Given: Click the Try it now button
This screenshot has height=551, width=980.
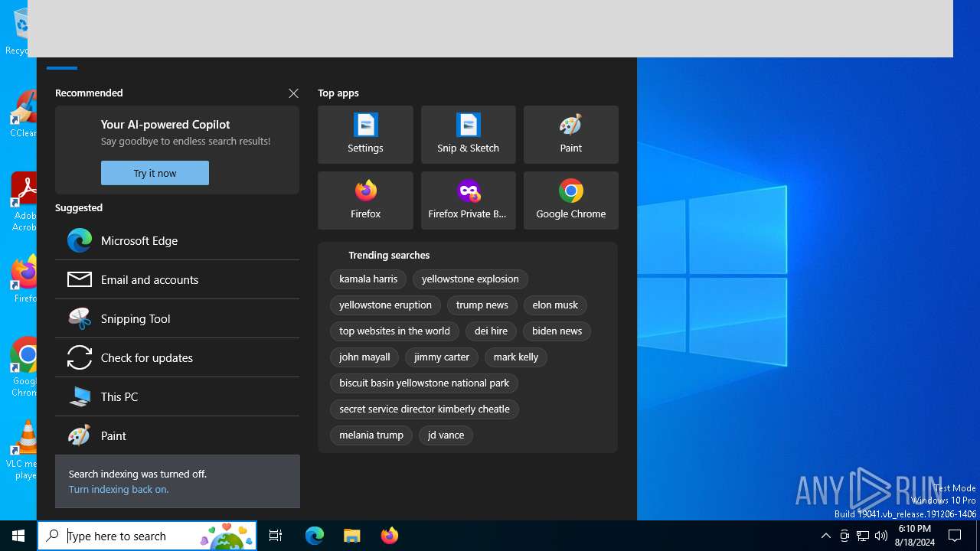Looking at the screenshot, I should 155,173.
